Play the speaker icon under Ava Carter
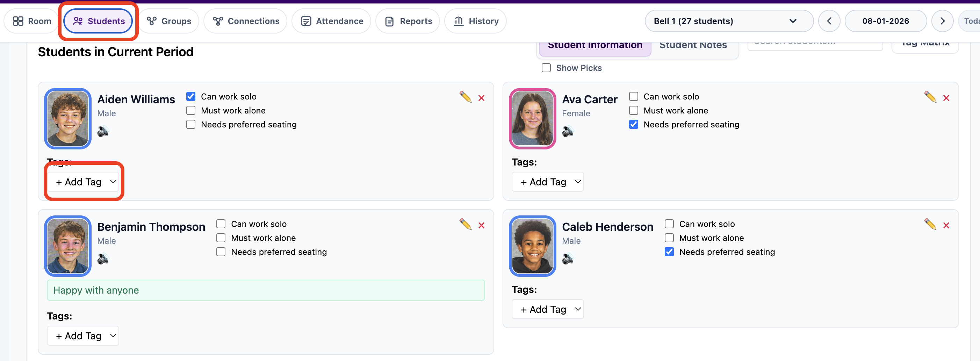The height and width of the screenshot is (361, 980). point(568,132)
